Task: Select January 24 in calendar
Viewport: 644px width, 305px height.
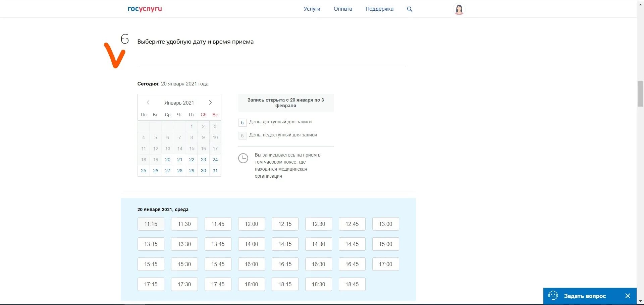Action: click(215, 160)
